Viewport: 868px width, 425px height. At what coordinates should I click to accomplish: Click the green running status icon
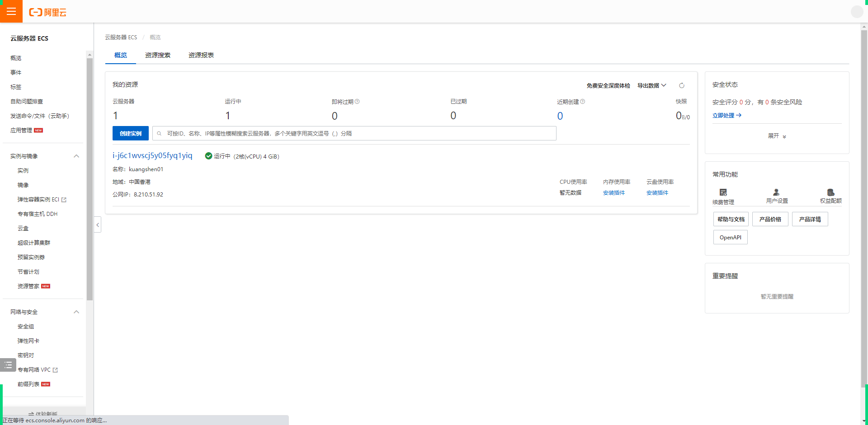[208, 156]
